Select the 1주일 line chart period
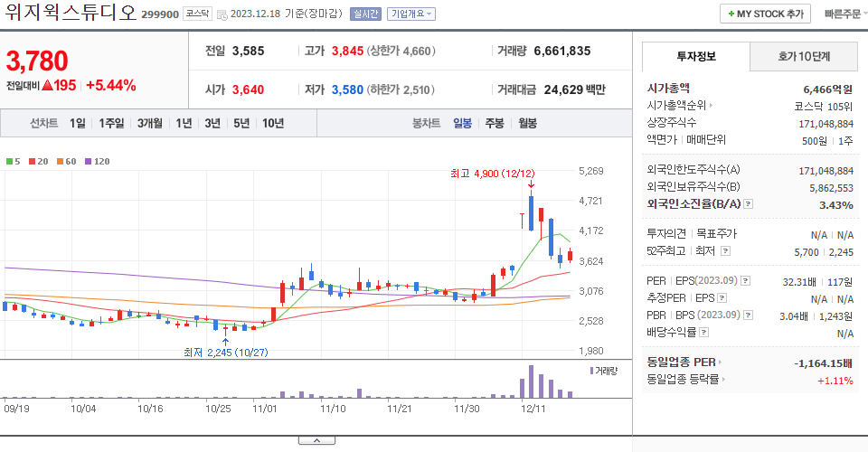Image resolution: width=868 pixels, height=452 pixels. click(x=111, y=123)
